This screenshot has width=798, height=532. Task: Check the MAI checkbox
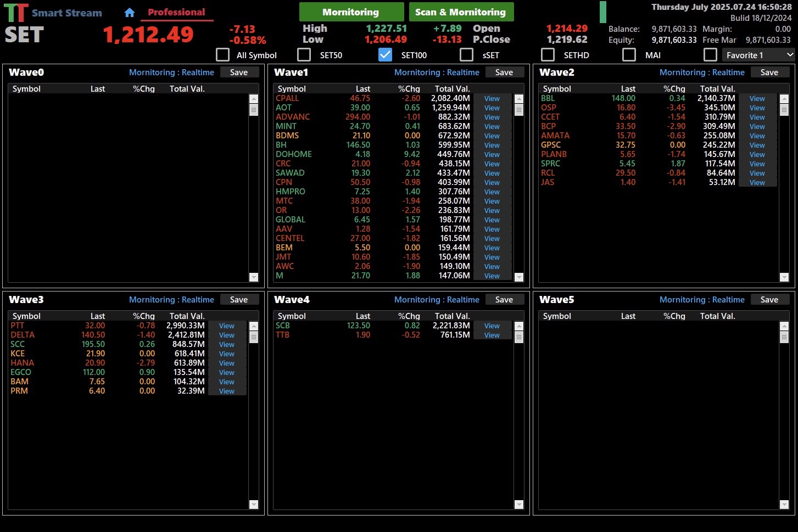click(x=629, y=54)
